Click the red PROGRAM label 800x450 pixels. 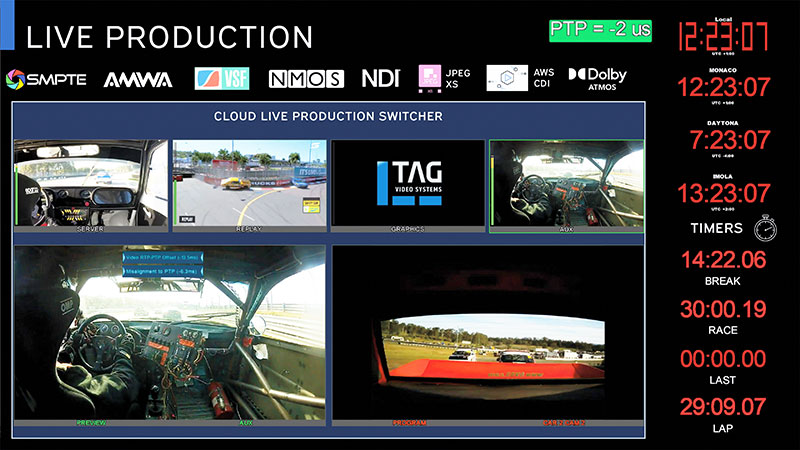[x=409, y=423]
